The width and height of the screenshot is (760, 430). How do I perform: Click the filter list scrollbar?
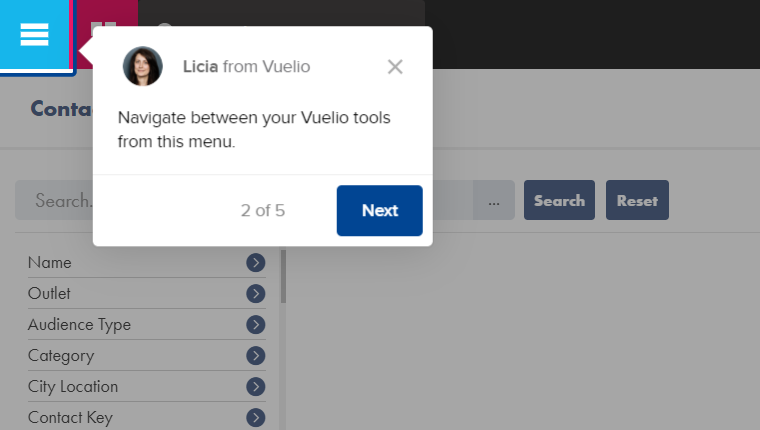point(284,277)
